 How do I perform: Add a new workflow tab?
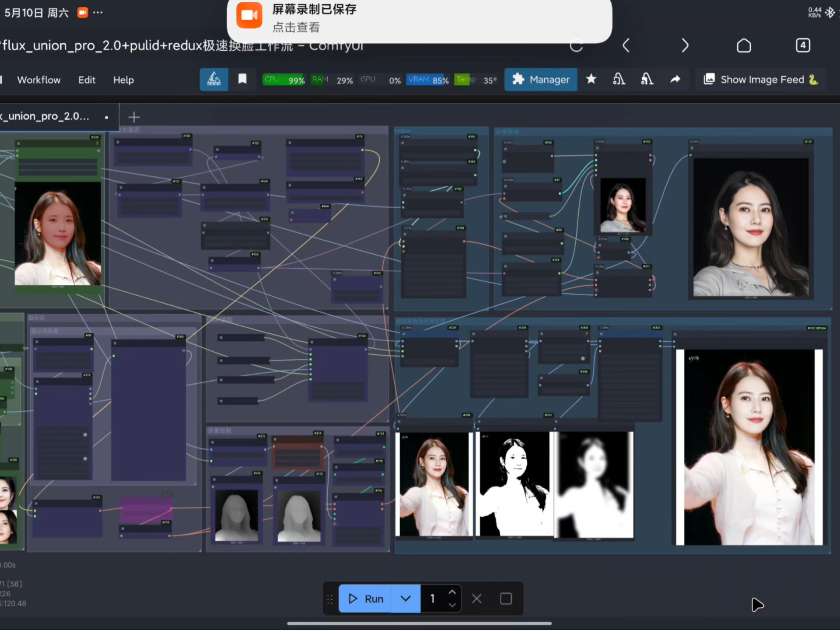[x=134, y=117]
